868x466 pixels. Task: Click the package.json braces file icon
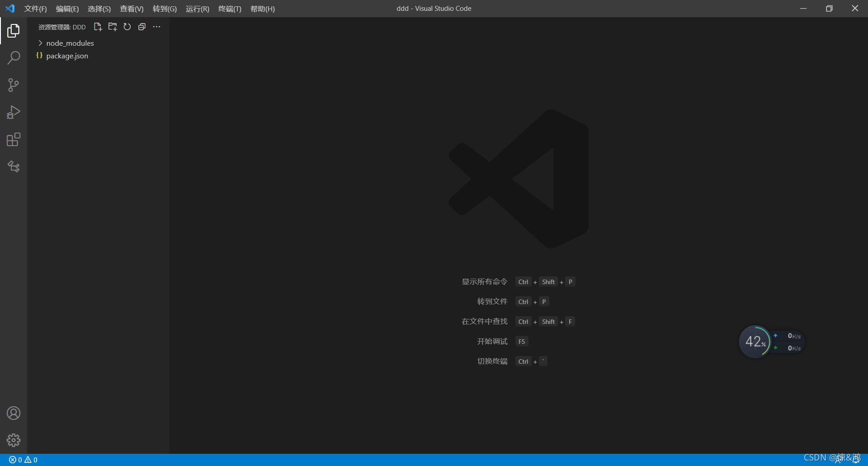pos(39,55)
